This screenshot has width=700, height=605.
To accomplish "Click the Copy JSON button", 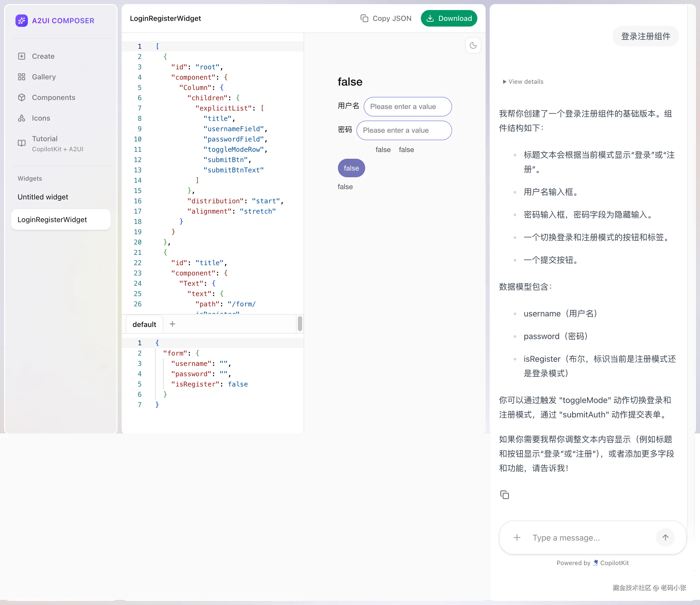I will pos(386,19).
